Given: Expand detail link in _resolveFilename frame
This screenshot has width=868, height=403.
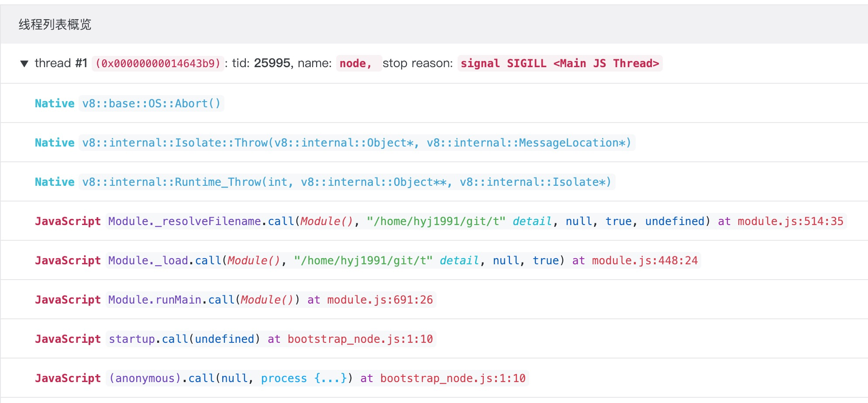Looking at the screenshot, I should pos(532,222).
